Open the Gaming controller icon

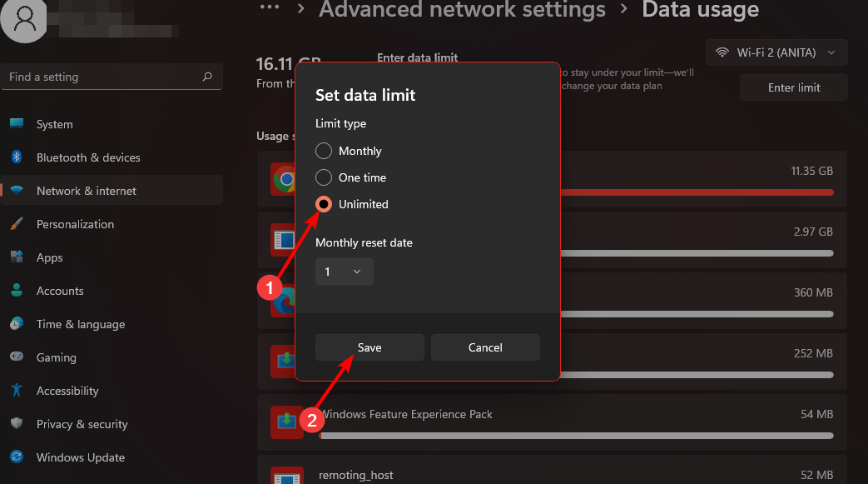click(17, 357)
